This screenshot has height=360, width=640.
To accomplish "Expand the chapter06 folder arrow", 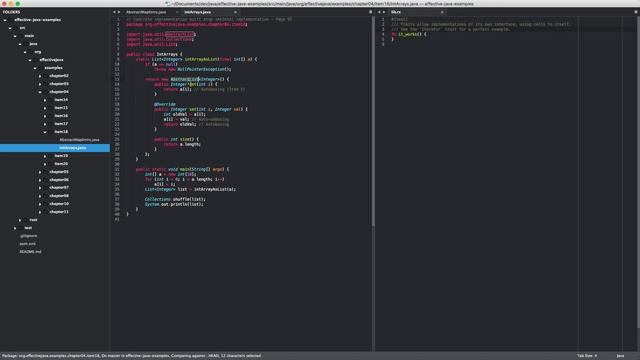I will [40, 180].
